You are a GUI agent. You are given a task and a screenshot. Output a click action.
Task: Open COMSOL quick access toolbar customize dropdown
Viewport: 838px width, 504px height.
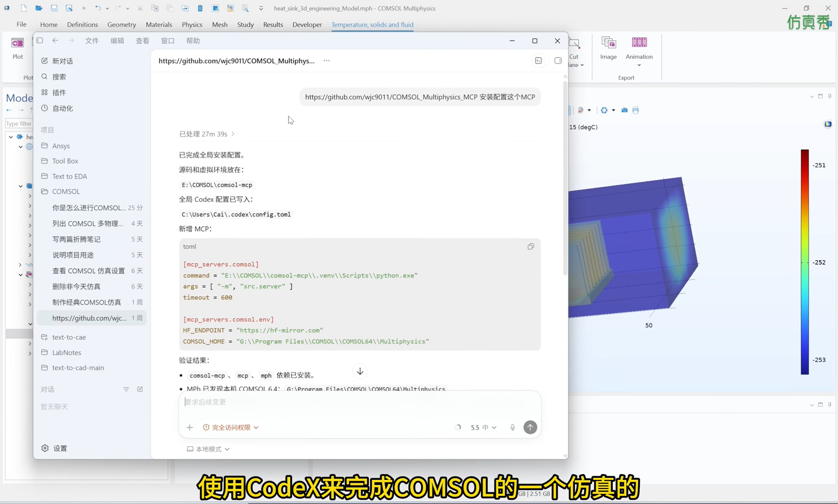click(x=261, y=8)
